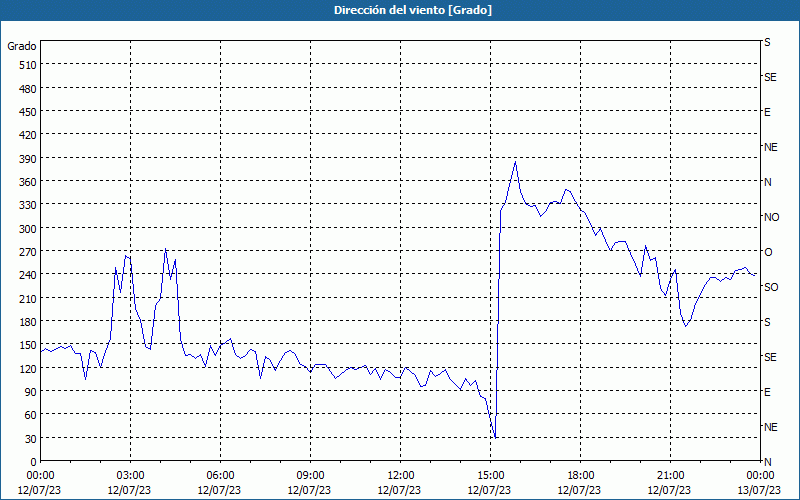
Task: Click compass label N at the 360 degree level
Action: tap(767, 182)
